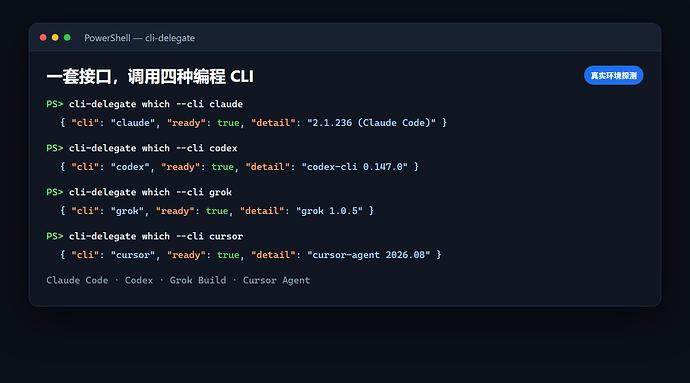Click the footer text Claude Code
This screenshot has height=383, width=690.
coord(77,280)
